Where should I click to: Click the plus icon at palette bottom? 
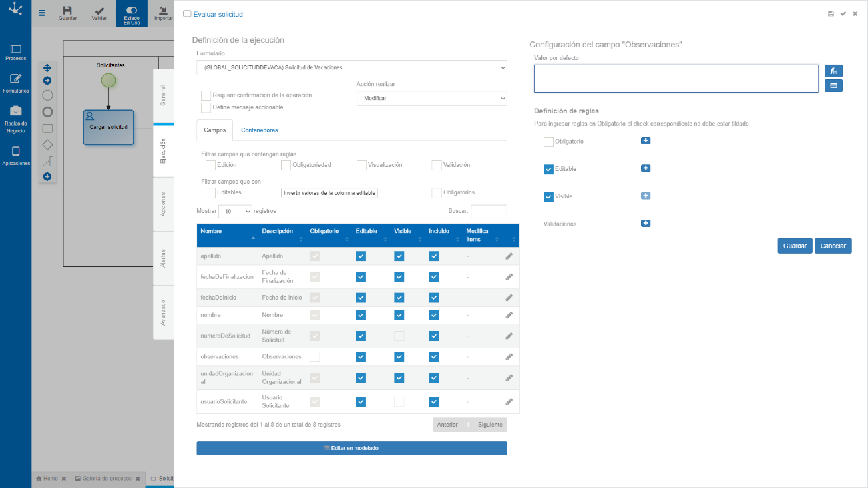pos(47,176)
